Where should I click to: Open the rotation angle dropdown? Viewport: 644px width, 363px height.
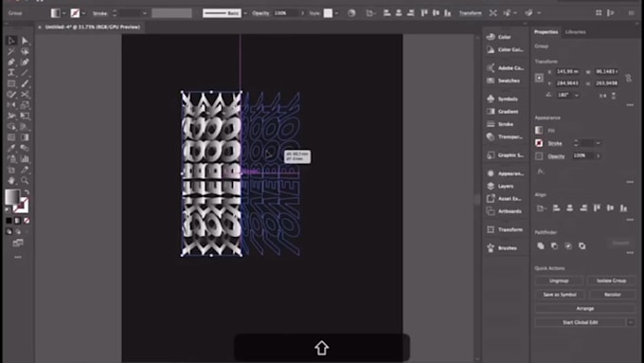[x=577, y=95]
